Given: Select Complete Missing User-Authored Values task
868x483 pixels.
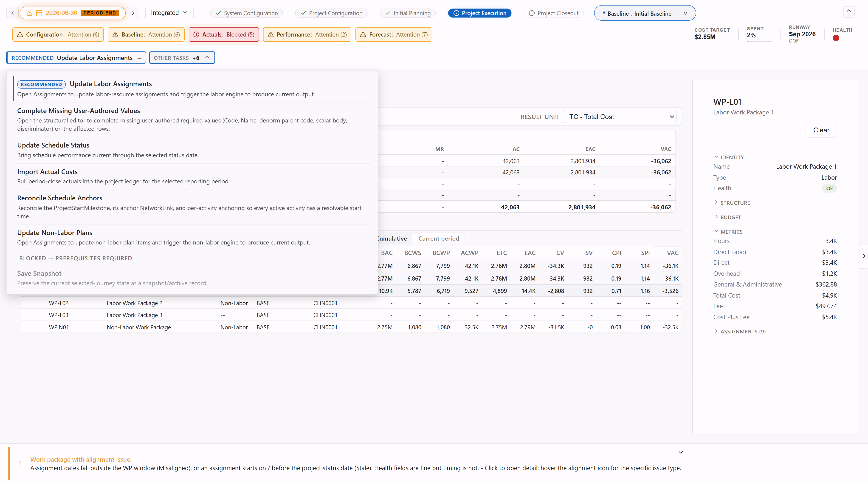Looking at the screenshot, I should [x=192, y=119].
